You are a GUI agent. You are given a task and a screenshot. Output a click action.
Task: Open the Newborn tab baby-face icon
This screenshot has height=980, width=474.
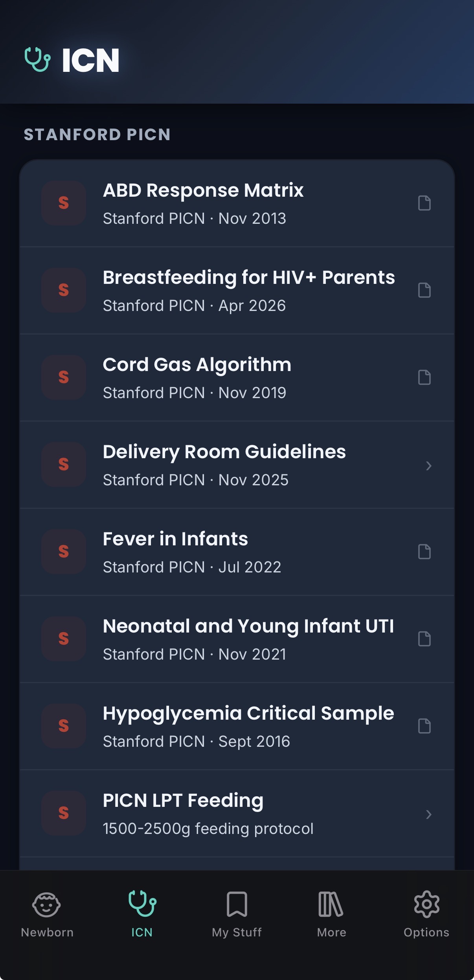point(46,905)
